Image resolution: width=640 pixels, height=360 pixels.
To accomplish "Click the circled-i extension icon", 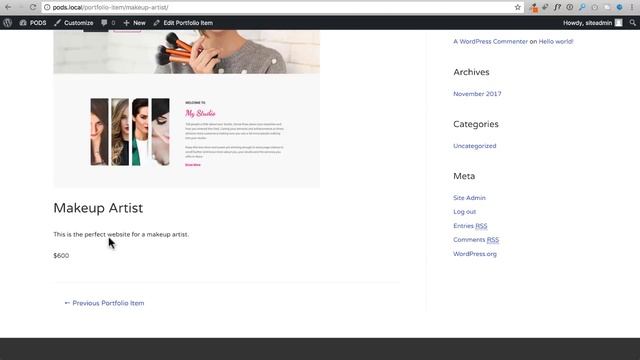I will point(570,7).
